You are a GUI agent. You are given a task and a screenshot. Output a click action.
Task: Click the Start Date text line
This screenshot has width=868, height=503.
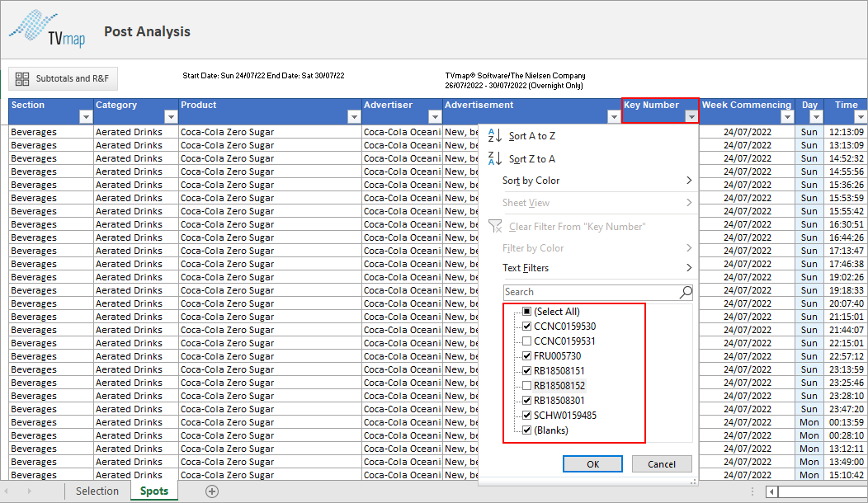pos(263,76)
